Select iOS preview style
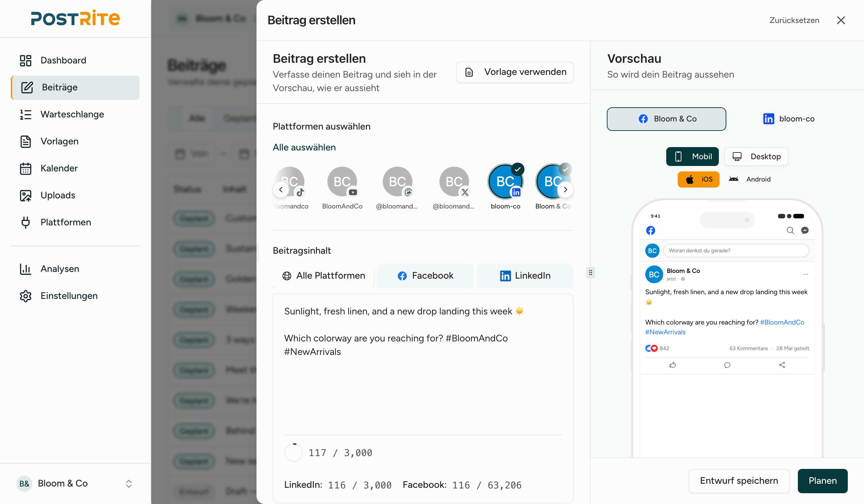The height and width of the screenshot is (504, 864). coord(698,179)
